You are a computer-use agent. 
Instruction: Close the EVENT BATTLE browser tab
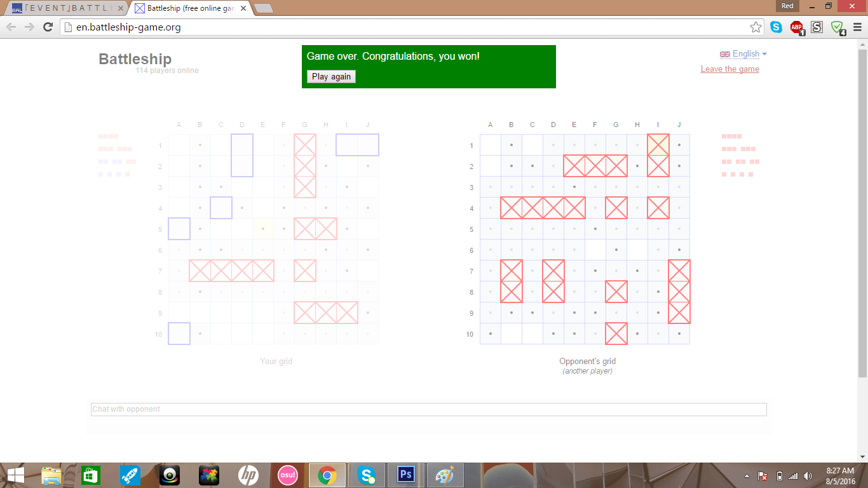point(121,8)
